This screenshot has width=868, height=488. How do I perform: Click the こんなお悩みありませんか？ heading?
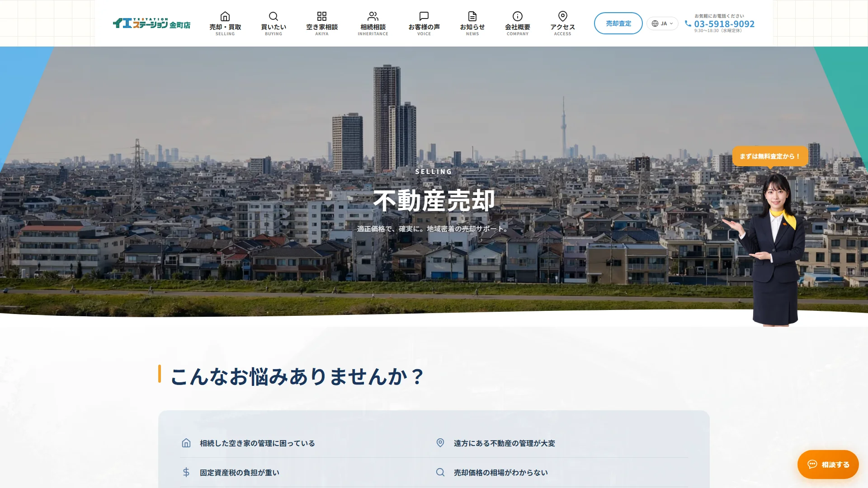coord(297,376)
